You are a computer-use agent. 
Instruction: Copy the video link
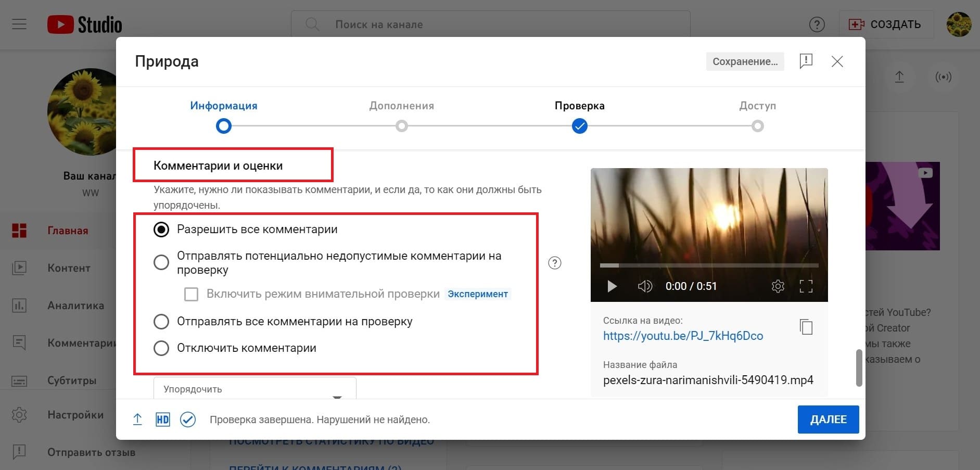tap(806, 327)
